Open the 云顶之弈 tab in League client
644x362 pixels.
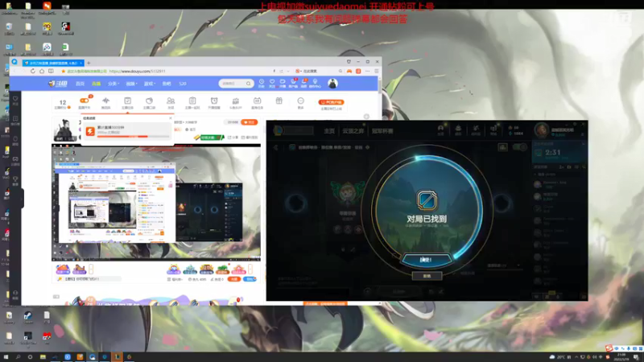point(353,131)
